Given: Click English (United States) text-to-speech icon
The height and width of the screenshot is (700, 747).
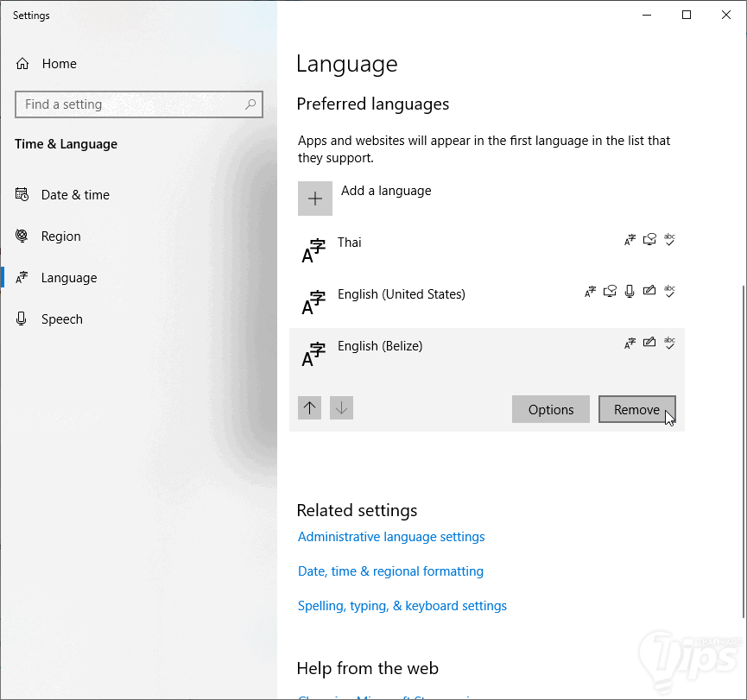Looking at the screenshot, I should coord(610,291).
